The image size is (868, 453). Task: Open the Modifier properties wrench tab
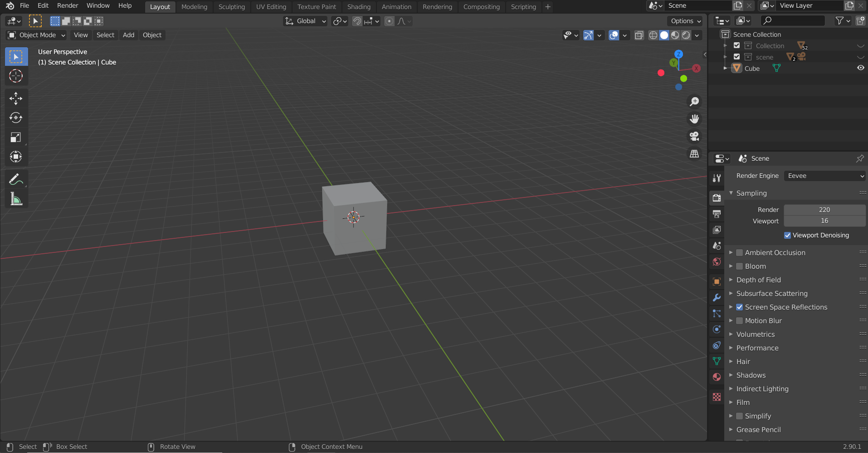(x=717, y=297)
